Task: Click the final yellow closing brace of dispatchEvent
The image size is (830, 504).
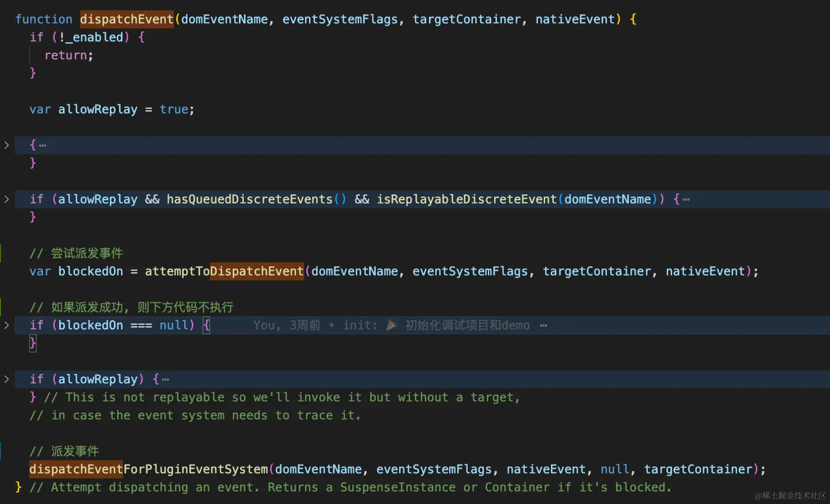Action: pos(18,487)
